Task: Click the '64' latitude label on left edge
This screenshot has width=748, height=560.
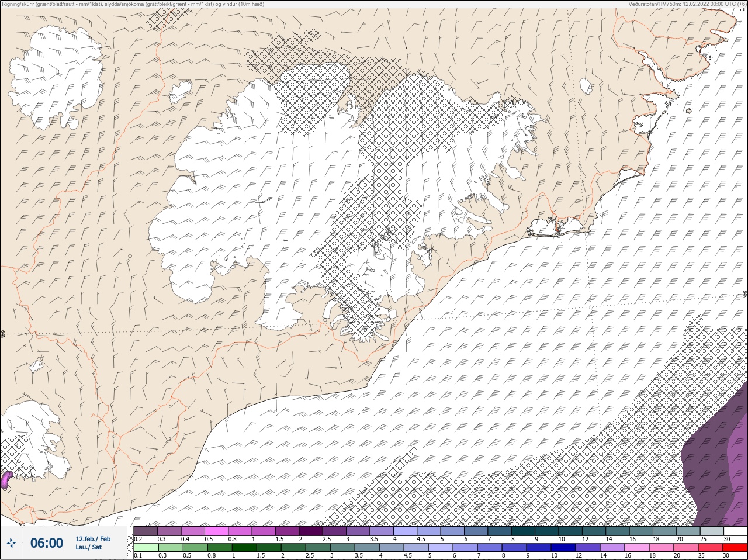Action: coord(3,336)
